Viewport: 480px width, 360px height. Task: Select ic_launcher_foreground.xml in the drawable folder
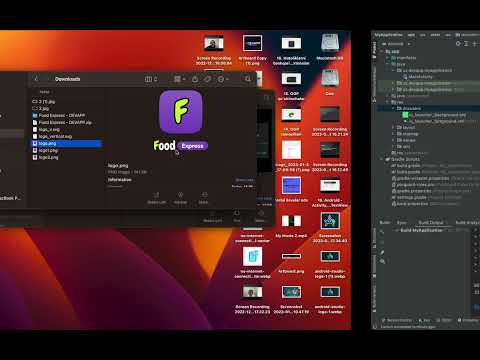434,121
